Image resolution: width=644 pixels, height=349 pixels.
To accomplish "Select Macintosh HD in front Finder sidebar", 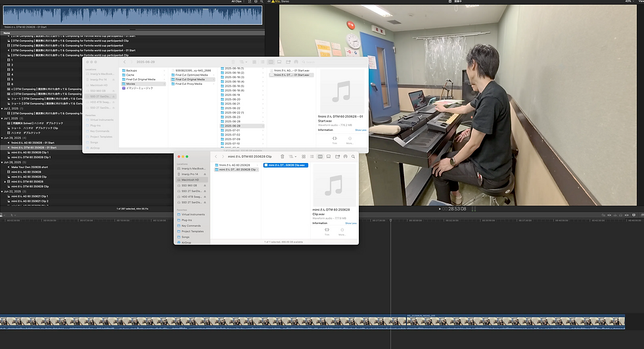I will point(192,180).
